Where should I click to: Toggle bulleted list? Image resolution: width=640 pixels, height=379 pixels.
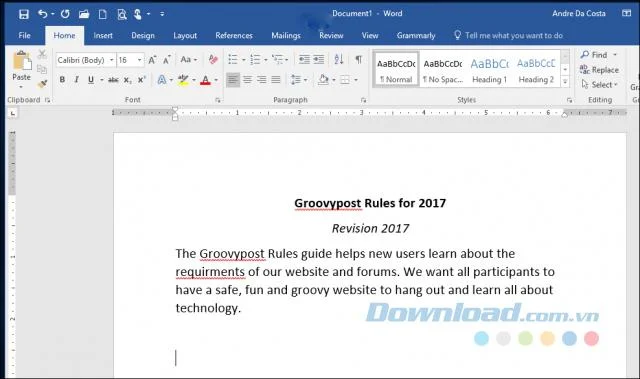tap(233, 60)
